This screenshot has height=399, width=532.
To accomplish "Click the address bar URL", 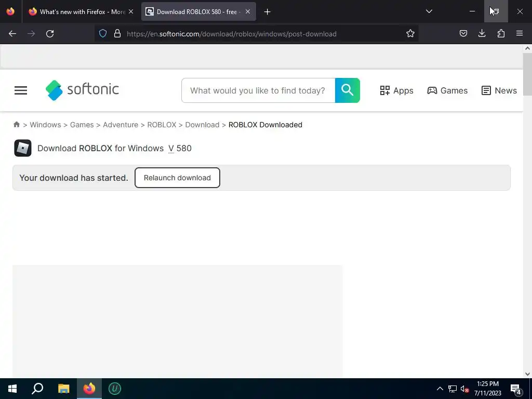I will 231,34.
